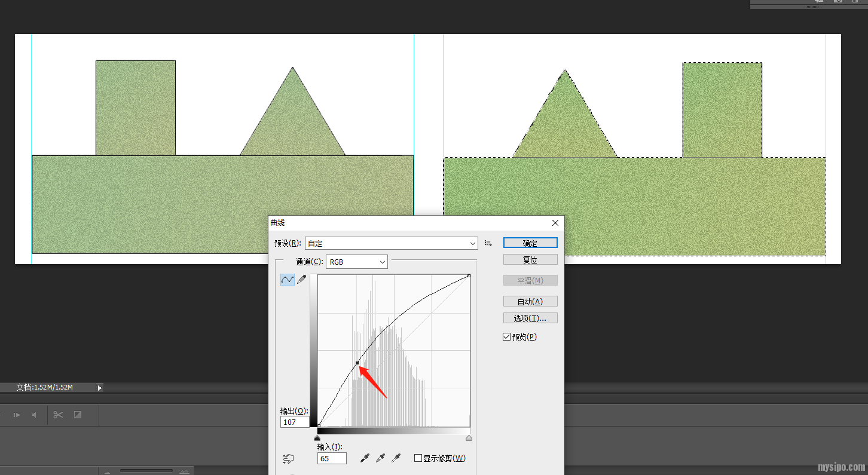Confirm curves with the 确定 button
This screenshot has height=475, width=868.
(x=530, y=243)
